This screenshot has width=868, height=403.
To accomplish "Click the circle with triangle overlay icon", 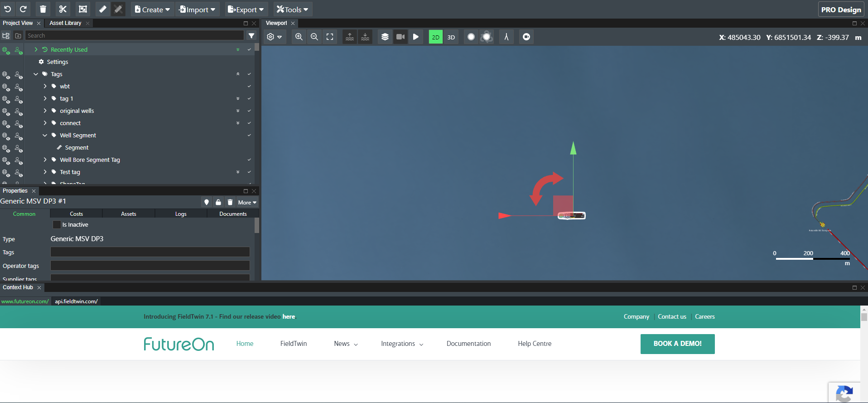I will click(487, 37).
